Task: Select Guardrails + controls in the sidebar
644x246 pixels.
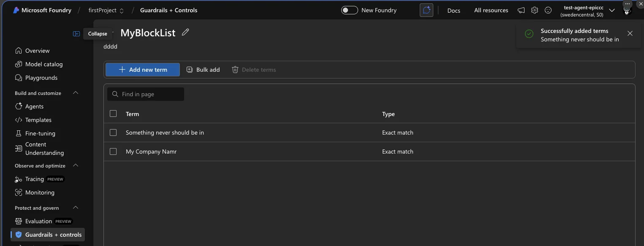Action: [x=48, y=235]
